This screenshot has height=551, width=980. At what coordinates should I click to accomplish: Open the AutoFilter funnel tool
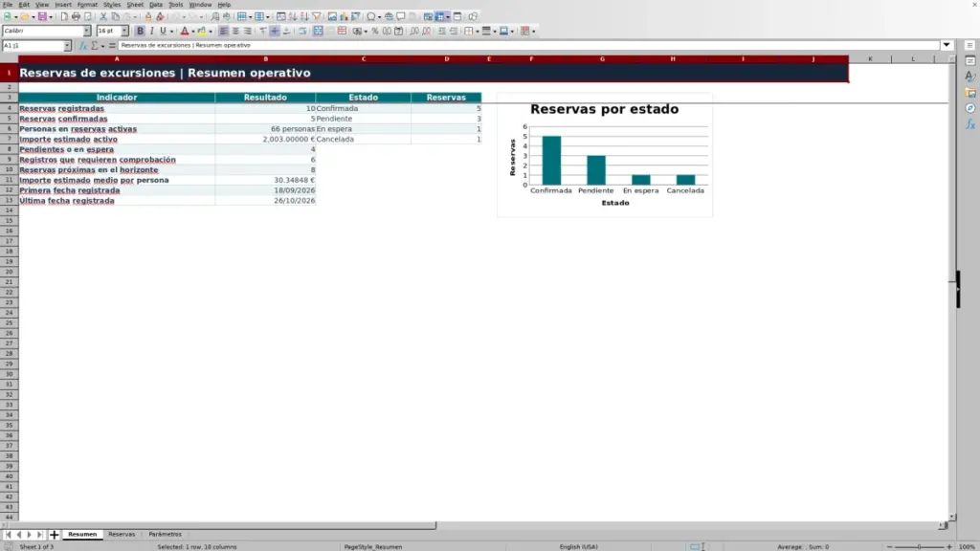click(317, 17)
